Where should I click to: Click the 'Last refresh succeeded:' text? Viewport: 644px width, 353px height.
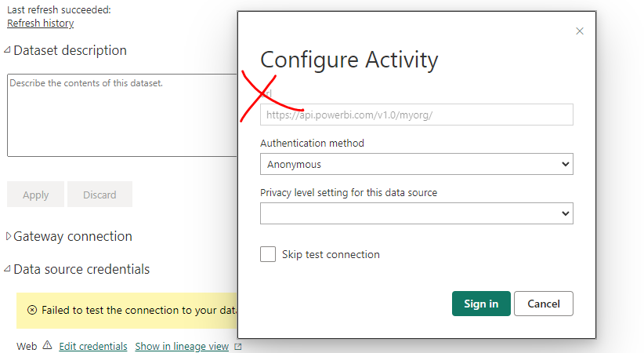click(59, 10)
